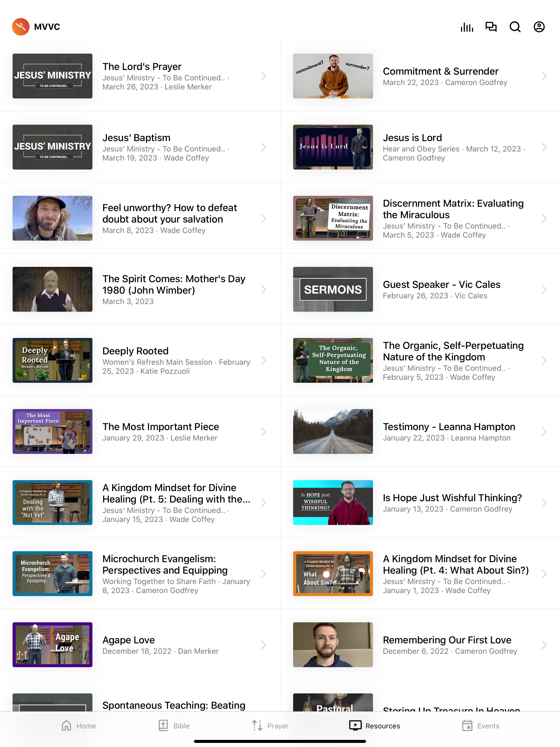Open the audio bars now-playing icon

tap(467, 27)
